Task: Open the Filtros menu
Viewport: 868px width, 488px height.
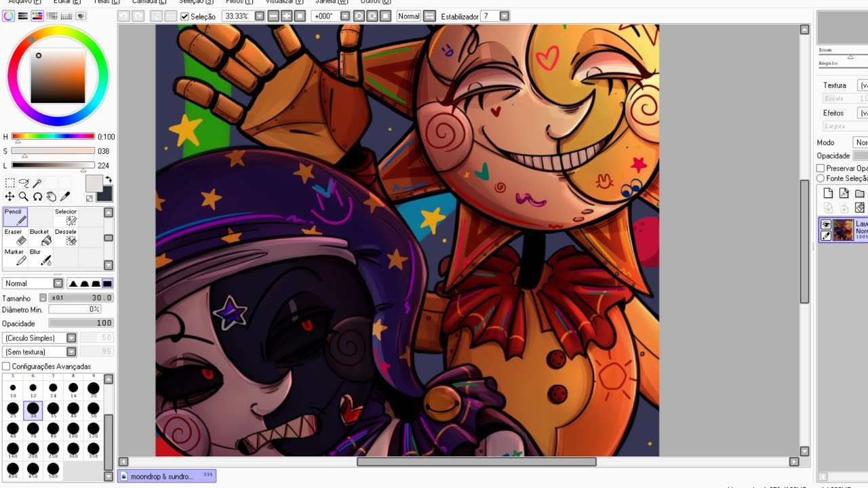Action: coord(239,2)
